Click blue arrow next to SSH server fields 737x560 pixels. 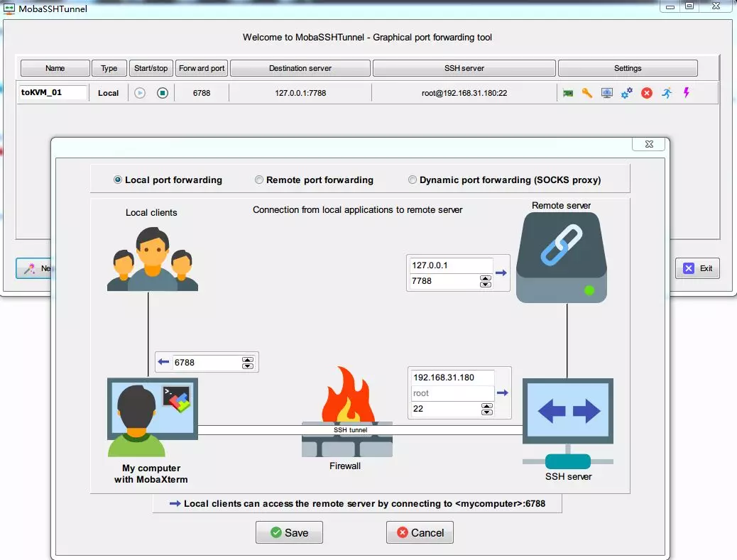click(503, 392)
